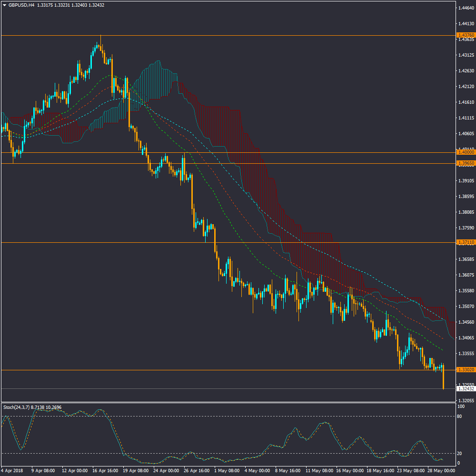Viewport: 476px width, 476px height.
Task: Click the 1.38085 price scale label
Action: 466,212
